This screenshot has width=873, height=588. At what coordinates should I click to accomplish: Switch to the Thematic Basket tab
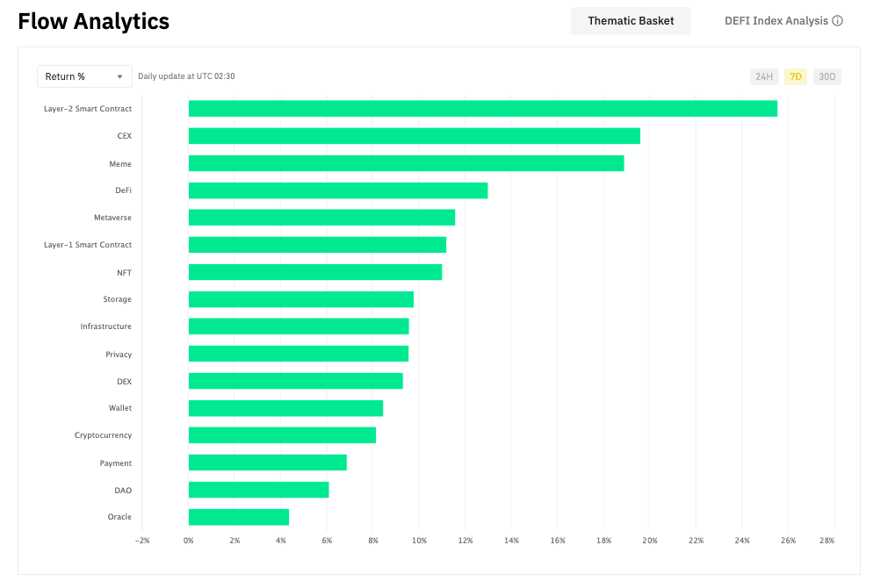click(631, 21)
